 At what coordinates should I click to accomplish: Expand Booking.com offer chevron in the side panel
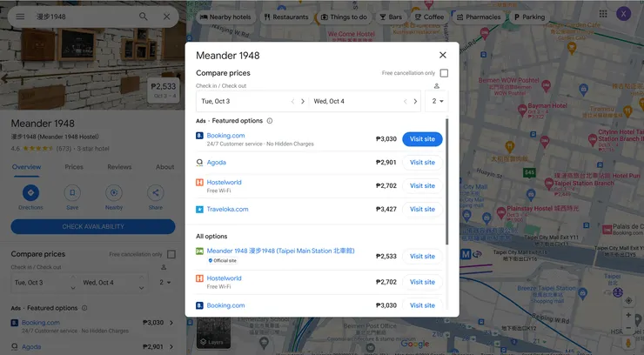tap(171, 323)
